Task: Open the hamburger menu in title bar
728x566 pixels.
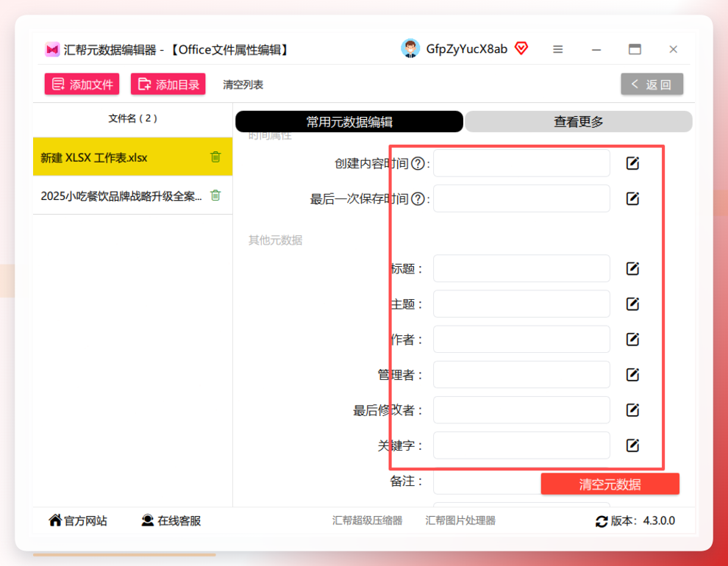Action: click(x=558, y=49)
